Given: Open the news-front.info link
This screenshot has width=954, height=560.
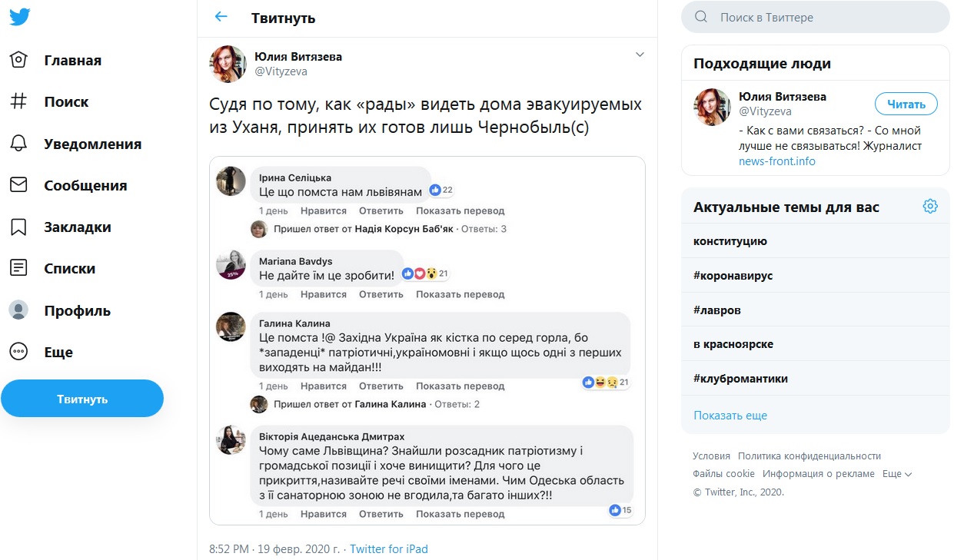Looking at the screenshot, I should [776, 161].
